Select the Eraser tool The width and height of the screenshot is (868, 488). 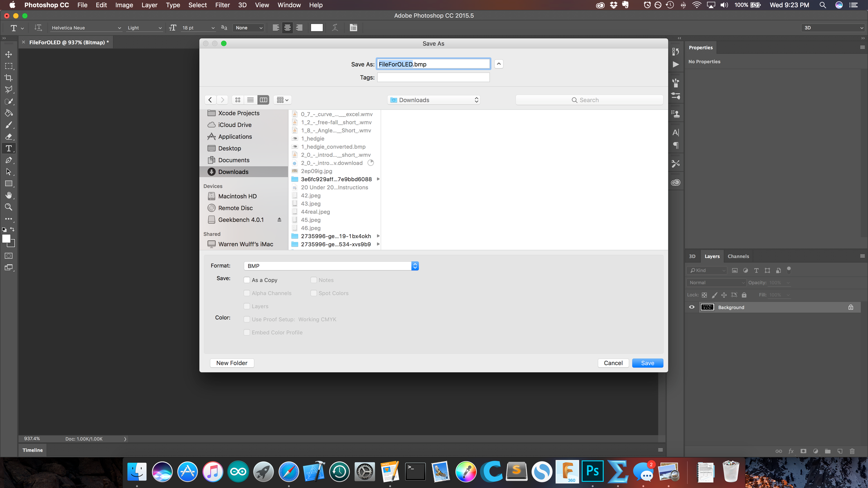coord(8,137)
